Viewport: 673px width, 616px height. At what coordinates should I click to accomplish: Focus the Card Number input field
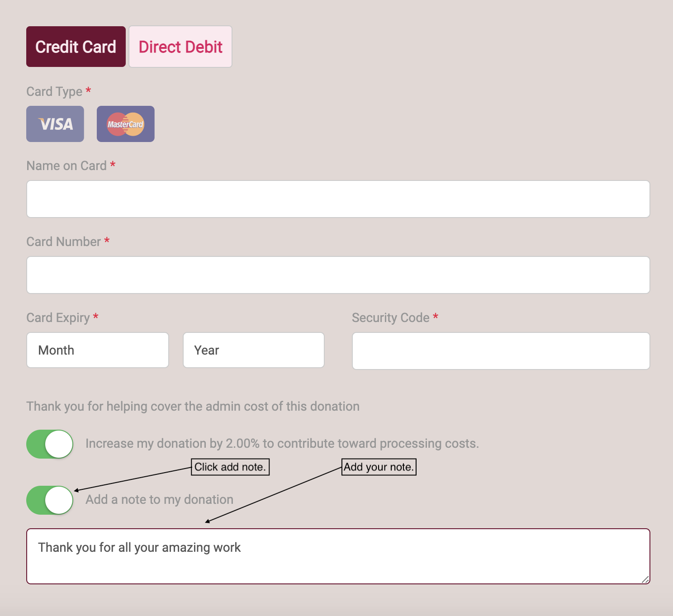point(338,275)
